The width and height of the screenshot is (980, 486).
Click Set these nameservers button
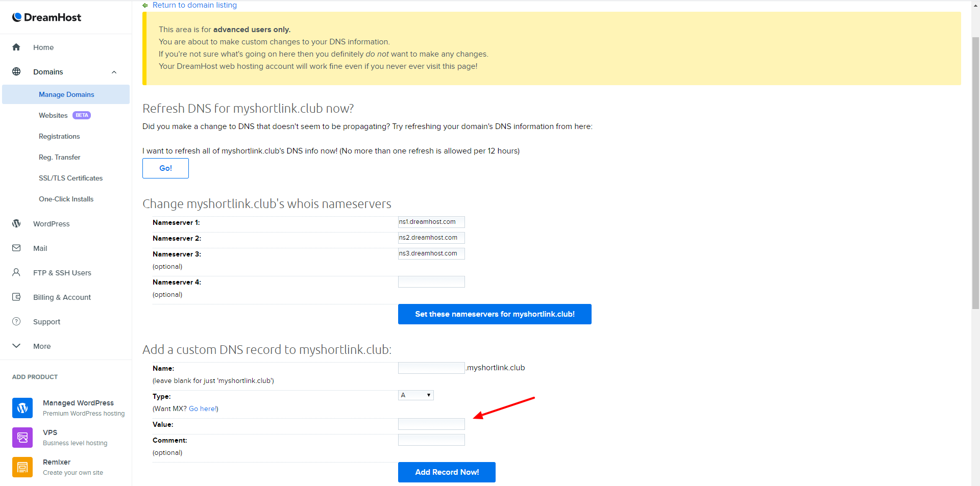(x=495, y=314)
